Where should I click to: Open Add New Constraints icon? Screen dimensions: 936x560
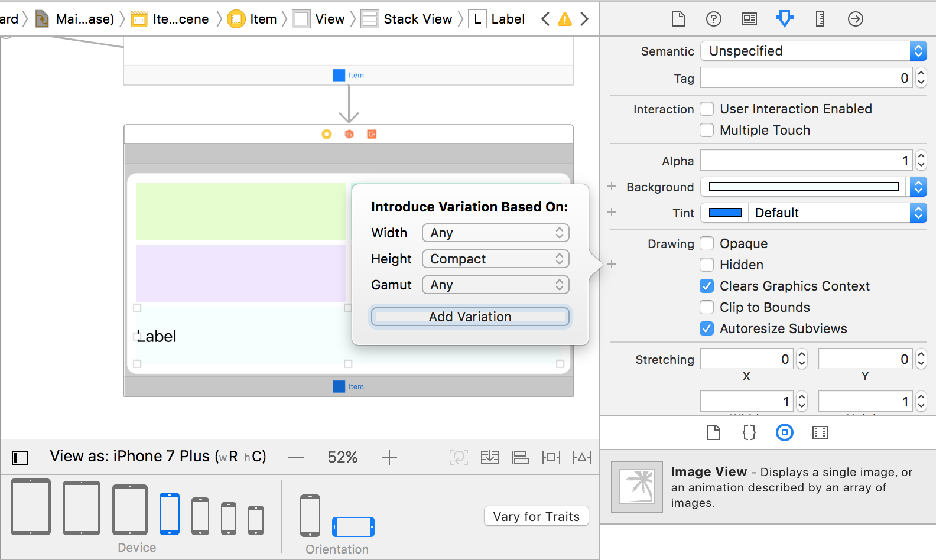coord(551,457)
